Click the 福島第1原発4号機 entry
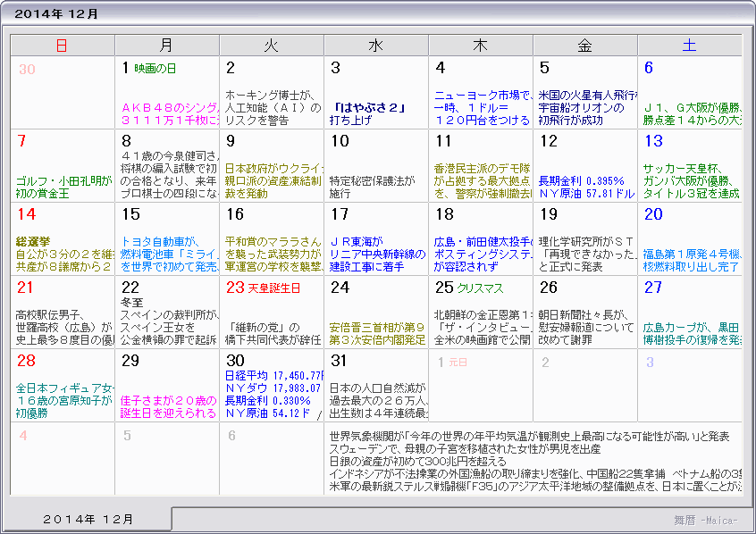This screenshot has height=534, width=756. 692,260
